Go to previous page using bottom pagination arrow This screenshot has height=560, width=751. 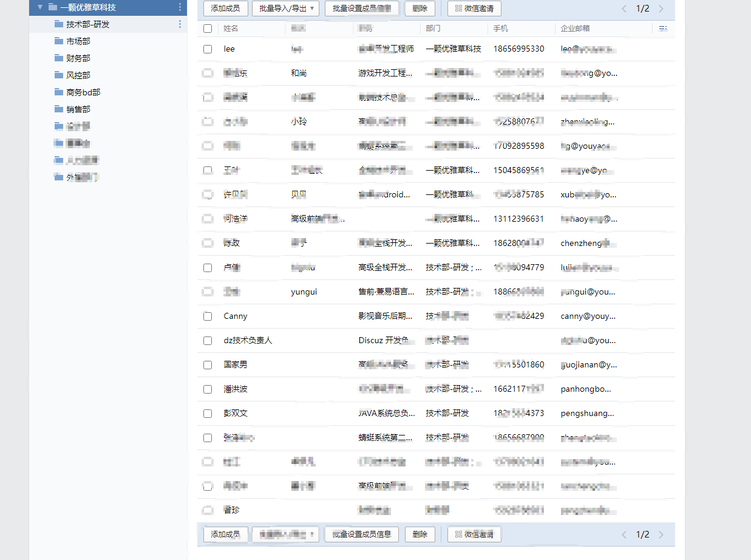pyautogui.click(x=624, y=534)
